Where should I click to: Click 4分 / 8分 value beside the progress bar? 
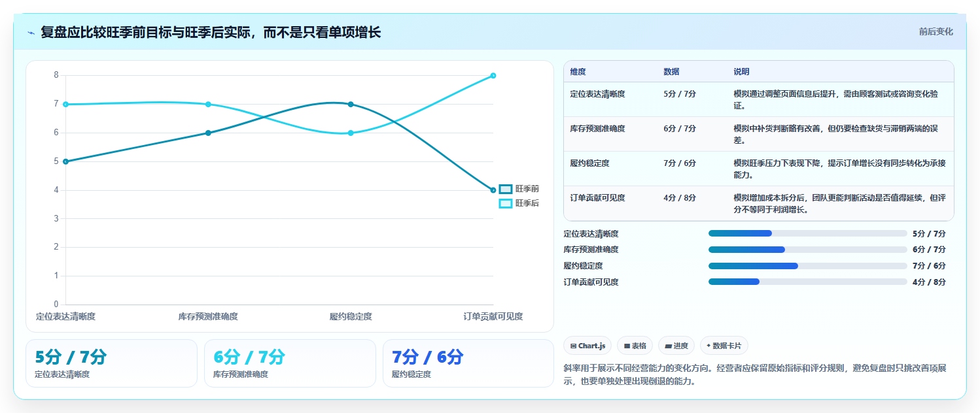point(929,282)
